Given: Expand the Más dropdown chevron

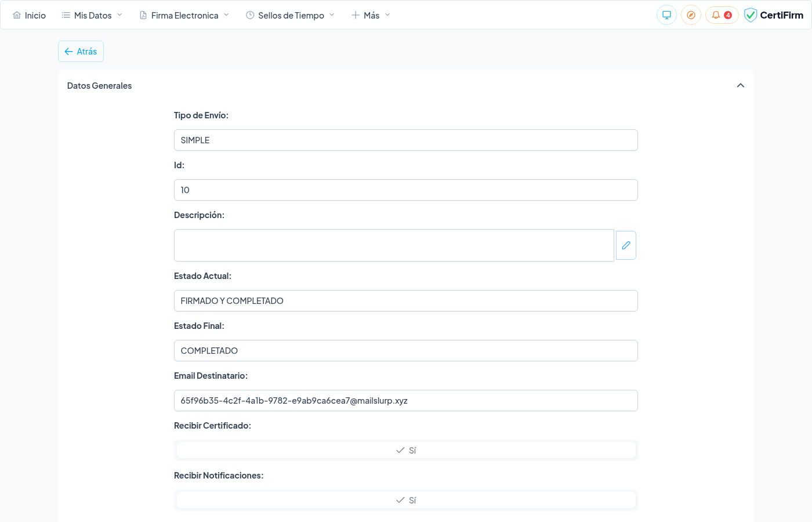Looking at the screenshot, I should 387,15.
